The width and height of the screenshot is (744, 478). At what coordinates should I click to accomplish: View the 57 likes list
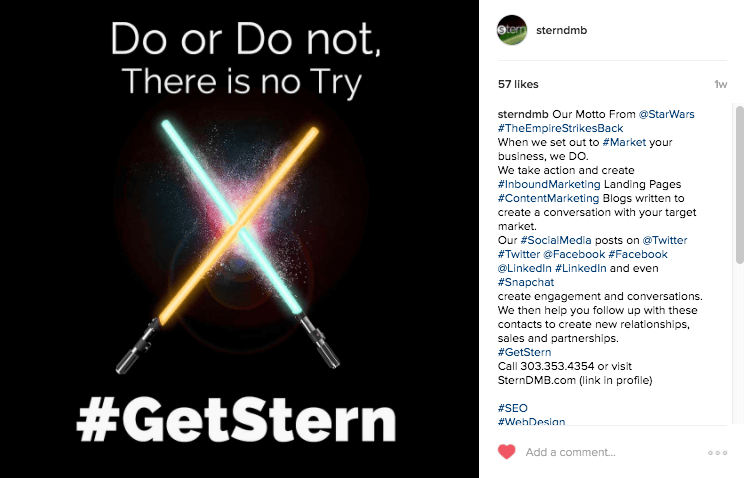pyautogui.click(x=518, y=84)
